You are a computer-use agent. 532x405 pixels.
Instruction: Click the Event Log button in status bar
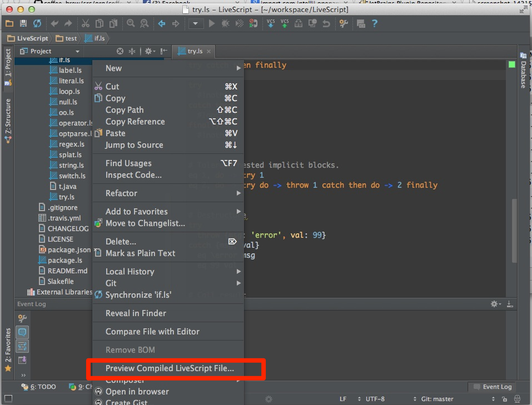(491, 387)
